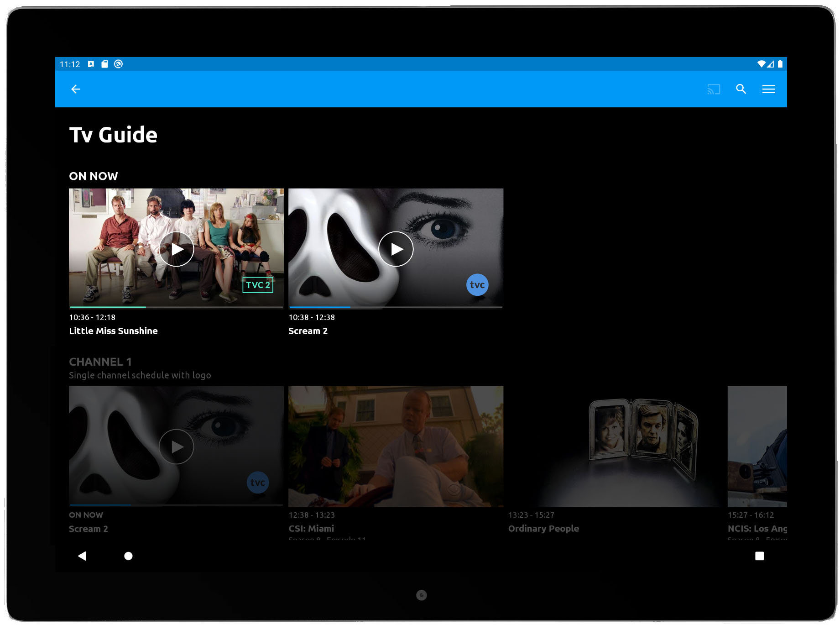Play Scream 2 in On Now row

point(396,249)
